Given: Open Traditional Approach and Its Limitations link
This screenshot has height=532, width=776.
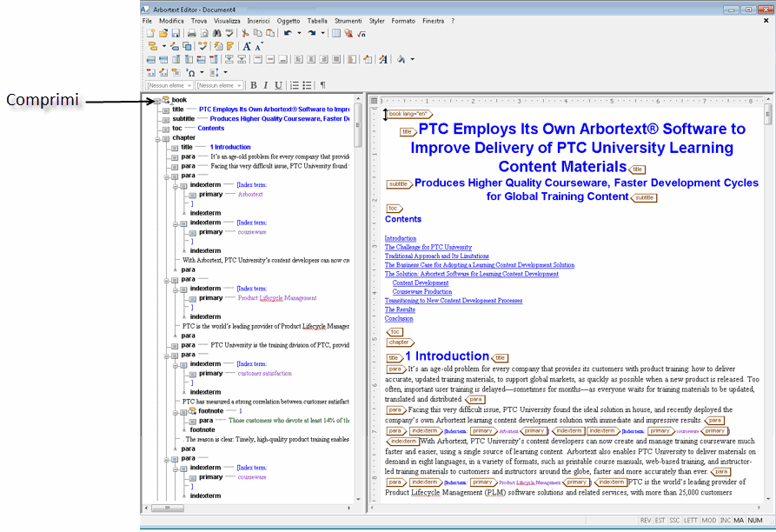Looking at the screenshot, I should coord(436,256).
